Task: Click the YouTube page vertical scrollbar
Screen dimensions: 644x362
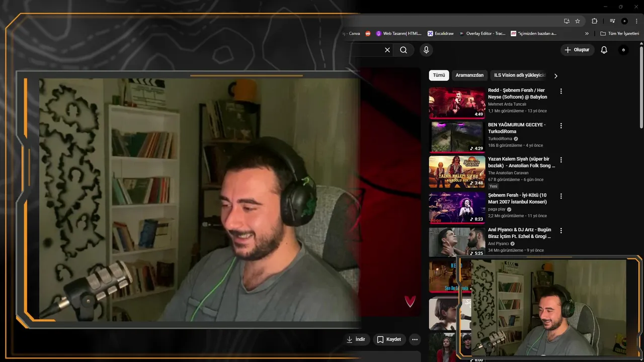Action: click(641, 88)
